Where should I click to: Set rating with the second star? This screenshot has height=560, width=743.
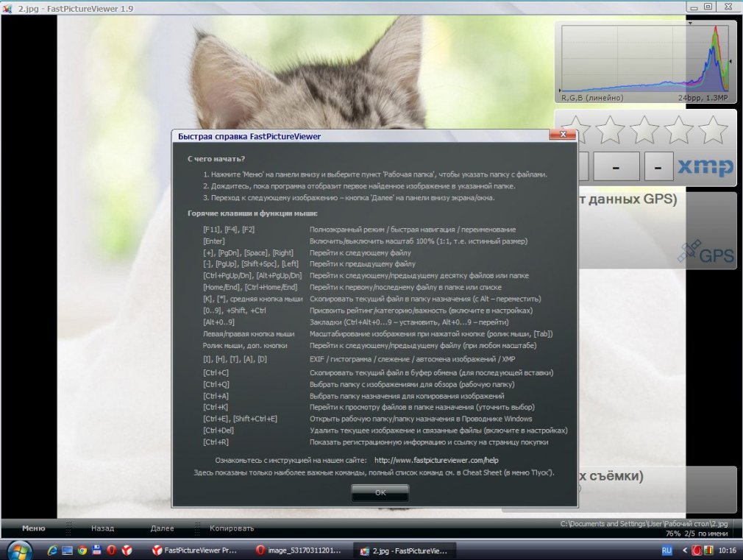pos(610,130)
